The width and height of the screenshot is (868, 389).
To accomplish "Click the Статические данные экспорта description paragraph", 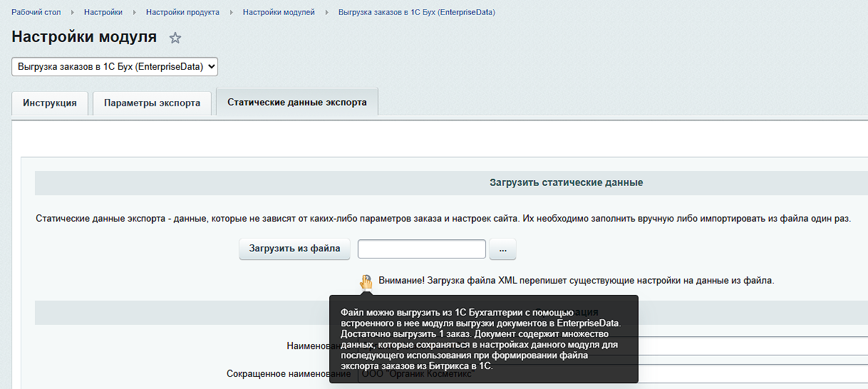I will pos(443,218).
